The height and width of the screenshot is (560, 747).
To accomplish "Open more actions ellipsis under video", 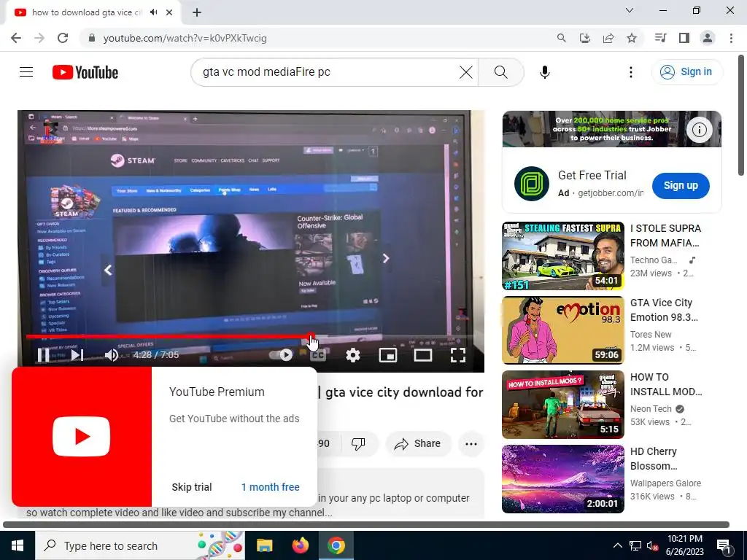I will click(471, 444).
